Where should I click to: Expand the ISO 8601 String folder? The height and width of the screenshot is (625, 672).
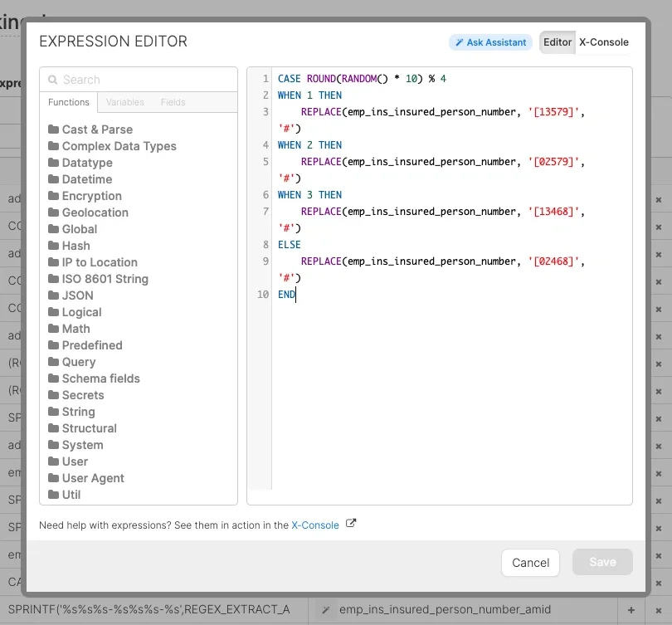[98, 279]
